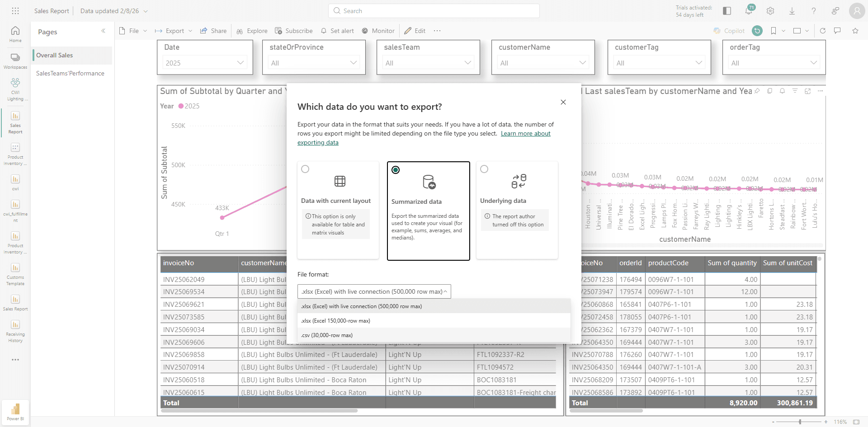Screen dimensions: 868x427
Task: Open the help question mark icon
Action: 814,11
